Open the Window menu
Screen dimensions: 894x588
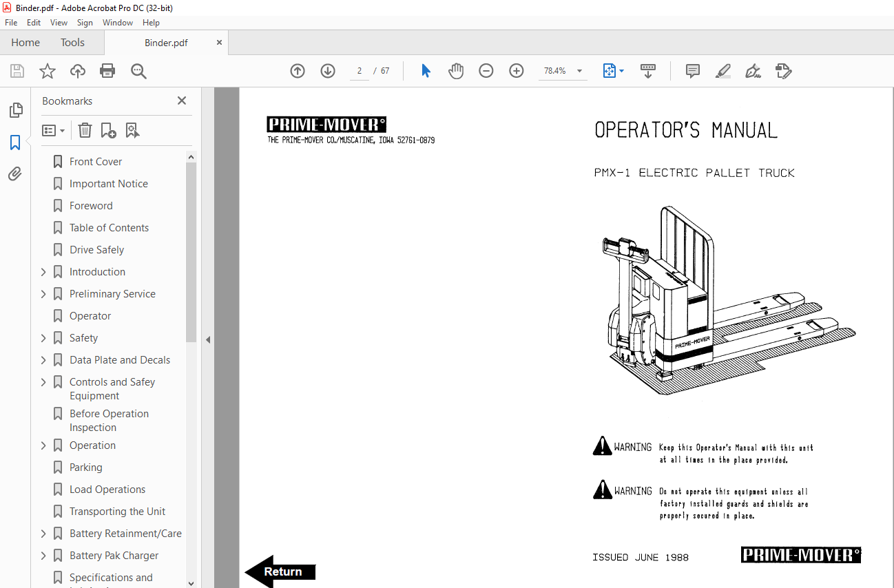click(x=118, y=23)
